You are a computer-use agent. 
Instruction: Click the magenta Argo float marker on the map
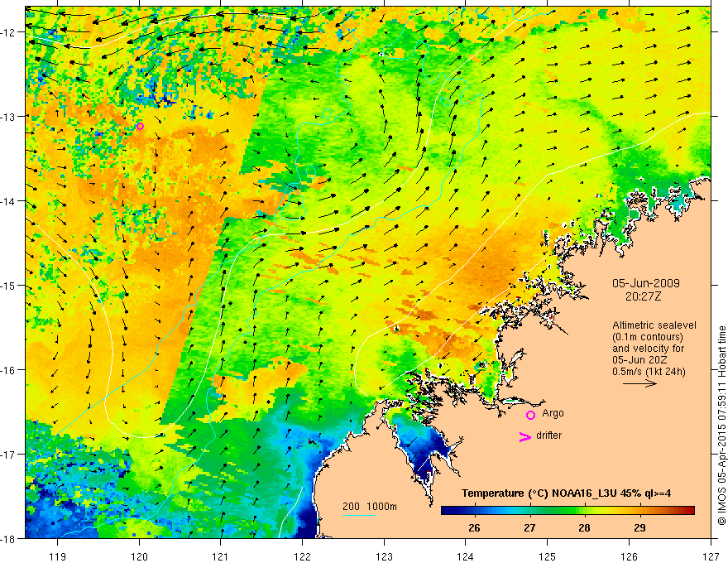tap(140, 126)
